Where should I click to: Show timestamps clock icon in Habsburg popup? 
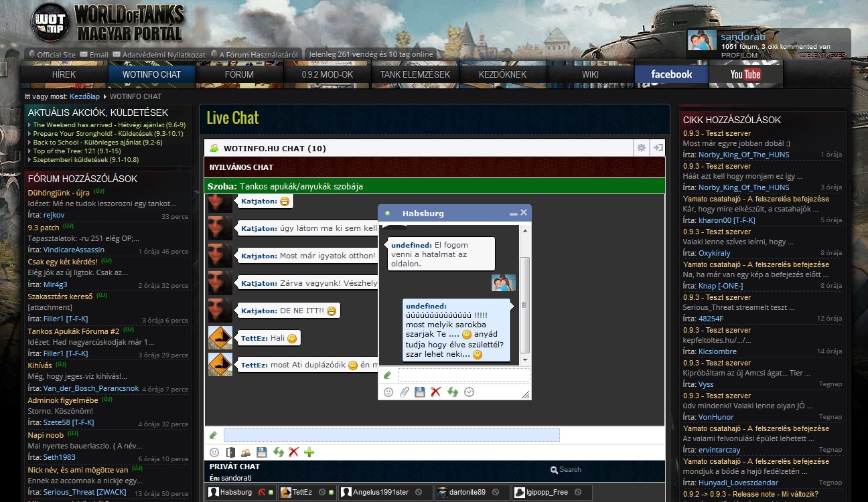[x=469, y=392]
